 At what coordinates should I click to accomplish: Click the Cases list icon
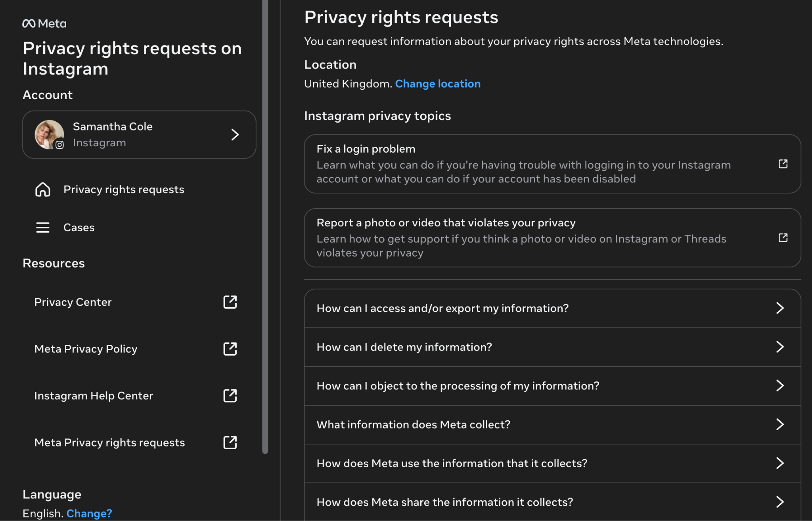click(43, 228)
